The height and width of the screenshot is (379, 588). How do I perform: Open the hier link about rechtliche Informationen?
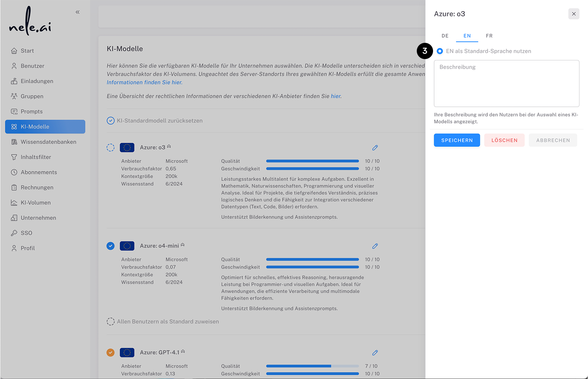click(x=335, y=96)
